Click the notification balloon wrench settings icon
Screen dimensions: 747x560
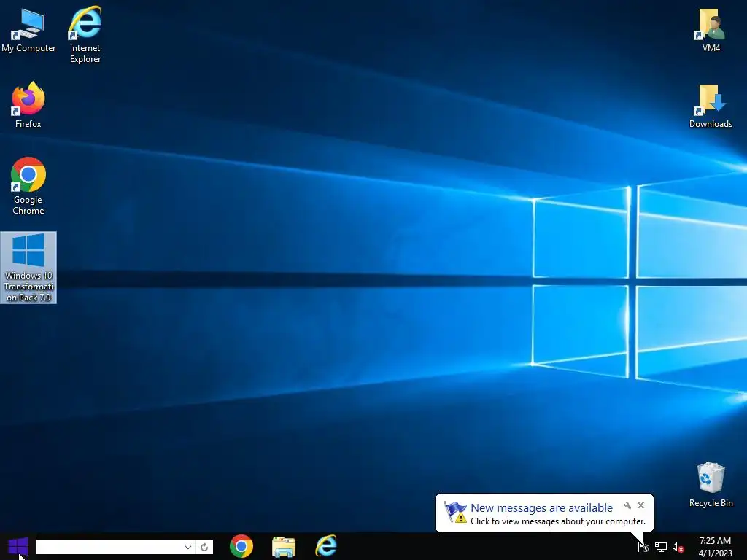[627, 505]
